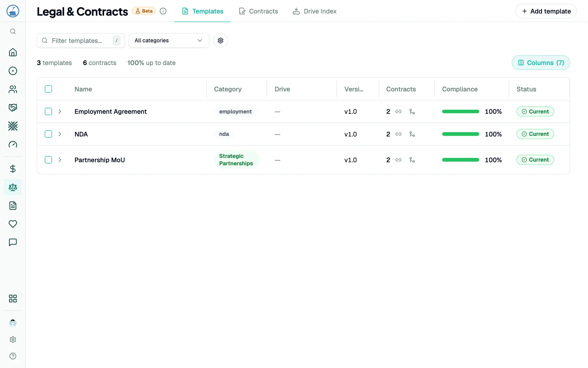Switch to the Contracts tab
This screenshot has height=368, width=588.
coord(258,11)
